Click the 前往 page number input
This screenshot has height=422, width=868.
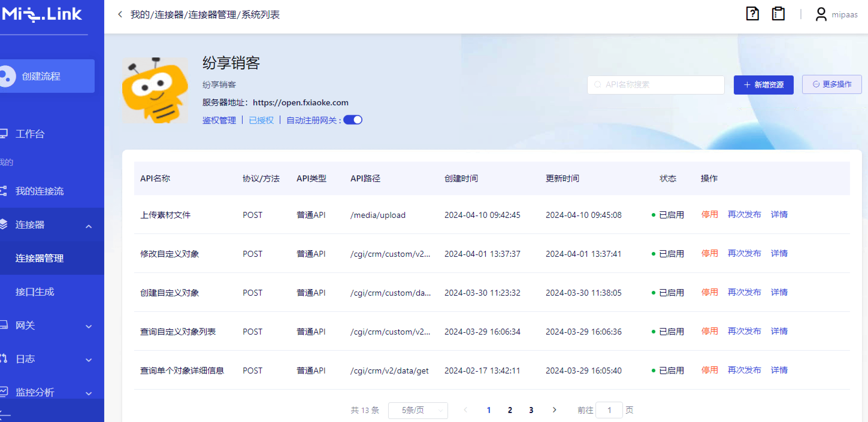[x=609, y=410]
